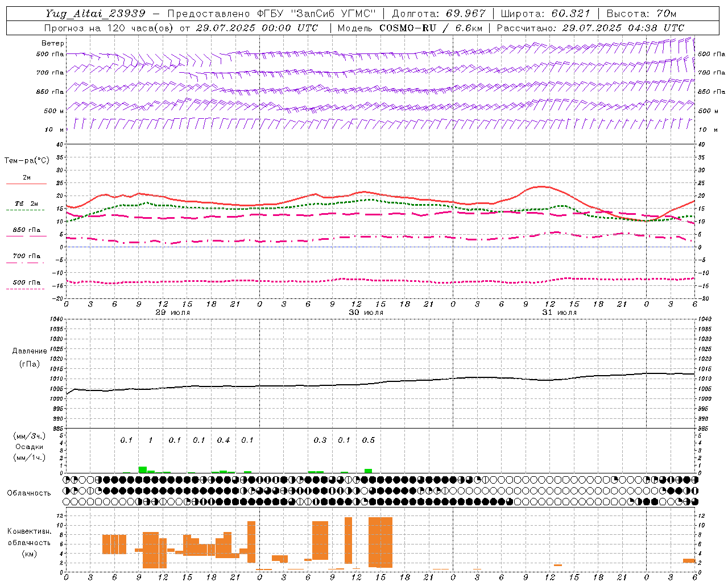Select the Облачность cloud cover label

point(29,493)
